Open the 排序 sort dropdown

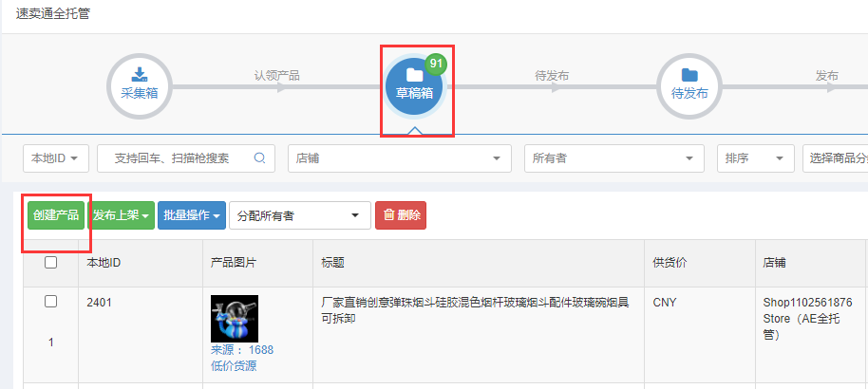click(x=756, y=158)
